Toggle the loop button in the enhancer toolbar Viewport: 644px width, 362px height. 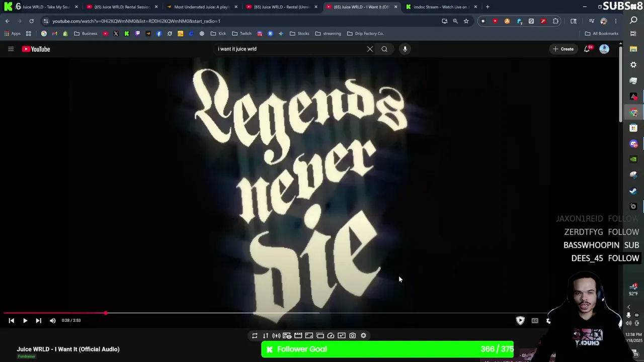pyautogui.click(x=255, y=335)
